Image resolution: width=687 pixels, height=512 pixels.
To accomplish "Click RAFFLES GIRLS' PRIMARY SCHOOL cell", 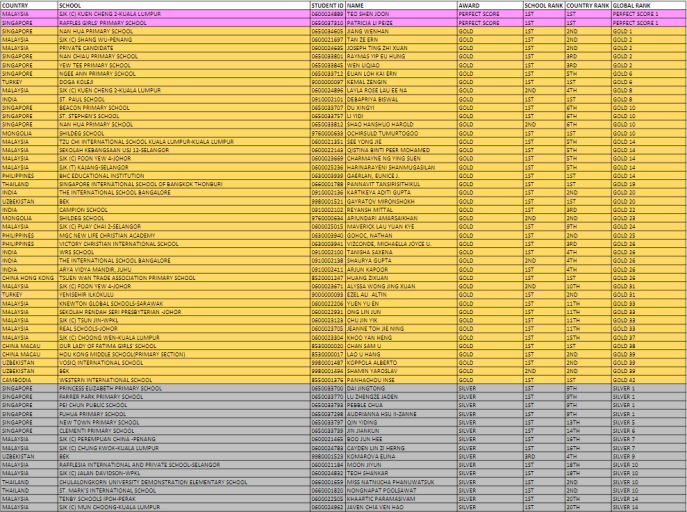I will point(184,23).
